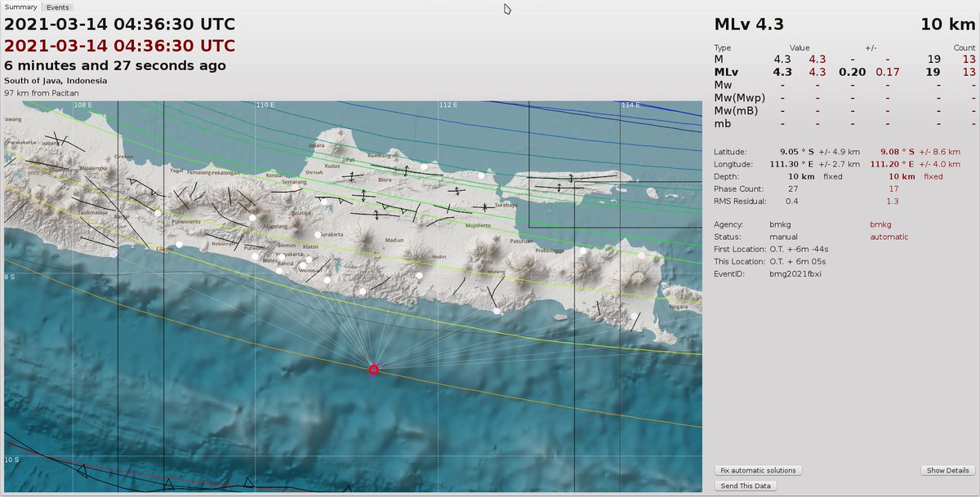The image size is (980, 497).
Task: Click the latitude value '9.05 ° S'
Action: tap(797, 152)
